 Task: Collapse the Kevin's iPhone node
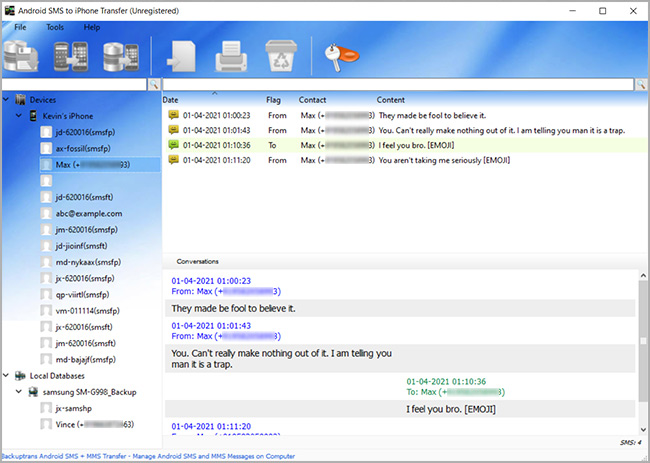18,116
